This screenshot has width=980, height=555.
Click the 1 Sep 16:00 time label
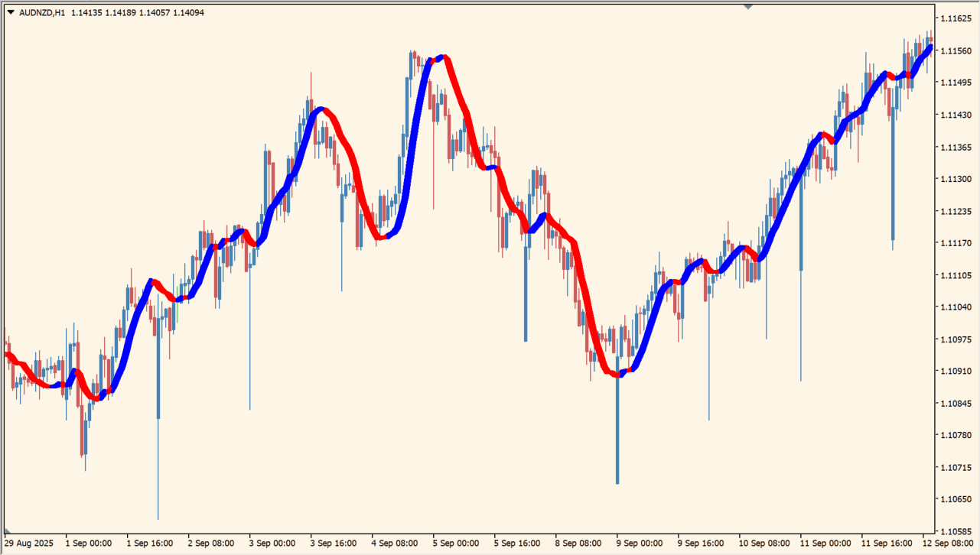pos(150,544)
